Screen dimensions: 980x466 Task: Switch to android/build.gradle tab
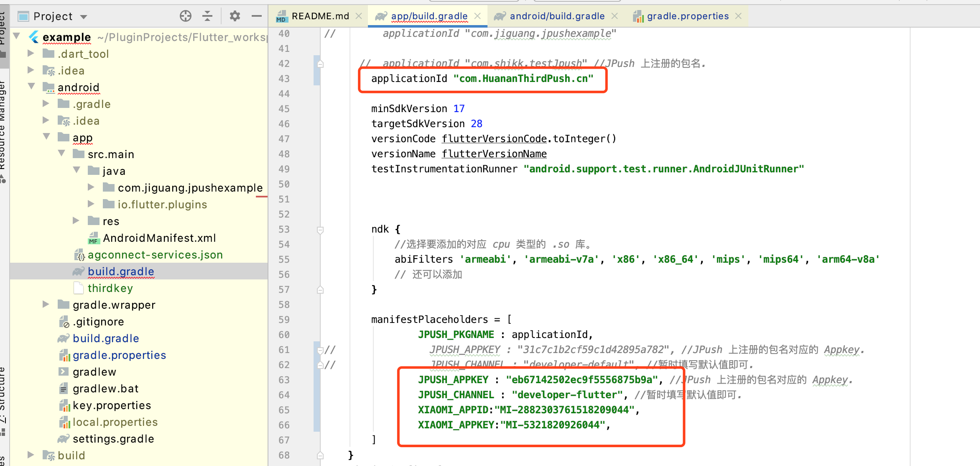click(x=556, y=16)
